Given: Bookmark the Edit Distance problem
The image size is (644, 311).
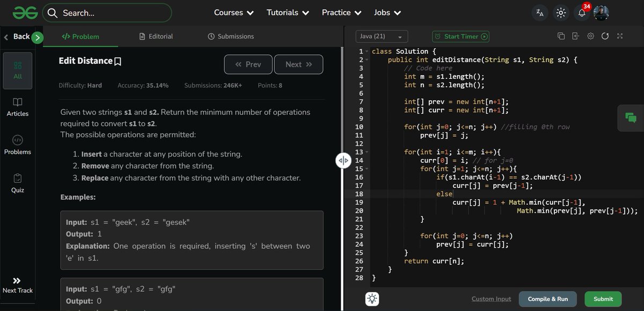Looking at the screenshot, I should [x=118, y=61].
